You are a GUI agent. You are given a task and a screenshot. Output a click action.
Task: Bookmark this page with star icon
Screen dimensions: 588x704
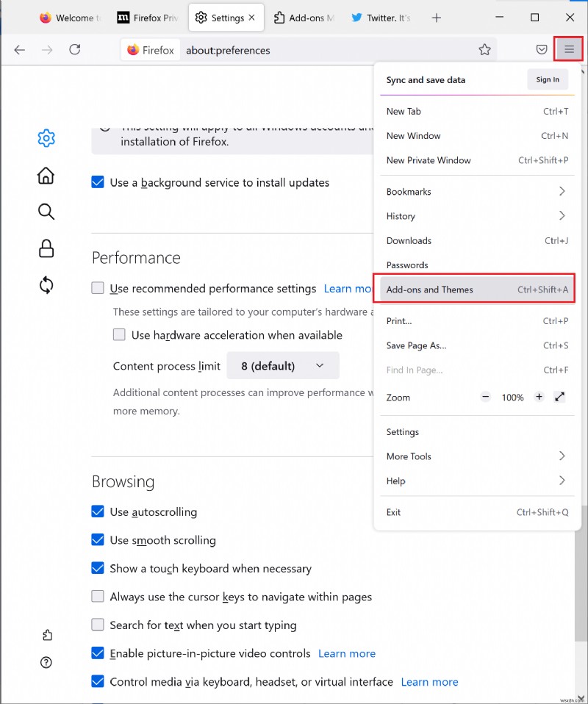484,50
